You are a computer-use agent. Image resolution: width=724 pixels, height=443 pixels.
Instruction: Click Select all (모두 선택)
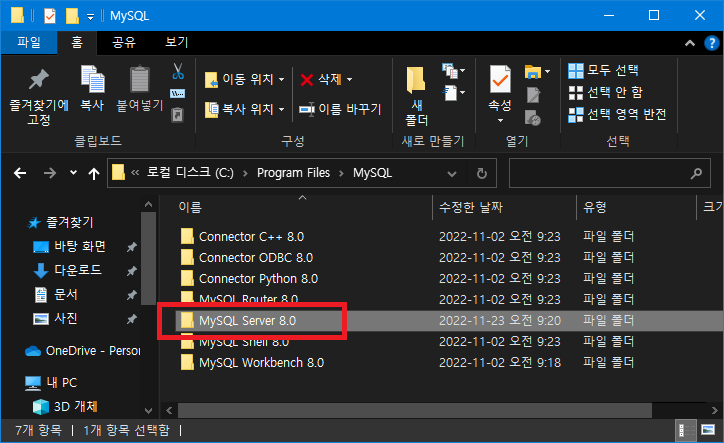tap(603, 71)
